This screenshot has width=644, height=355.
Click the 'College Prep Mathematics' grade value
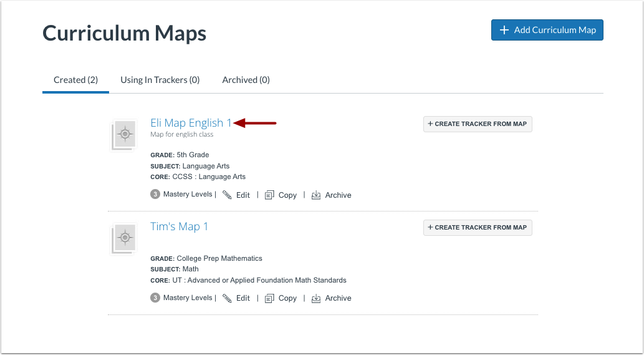coord(219,258)
